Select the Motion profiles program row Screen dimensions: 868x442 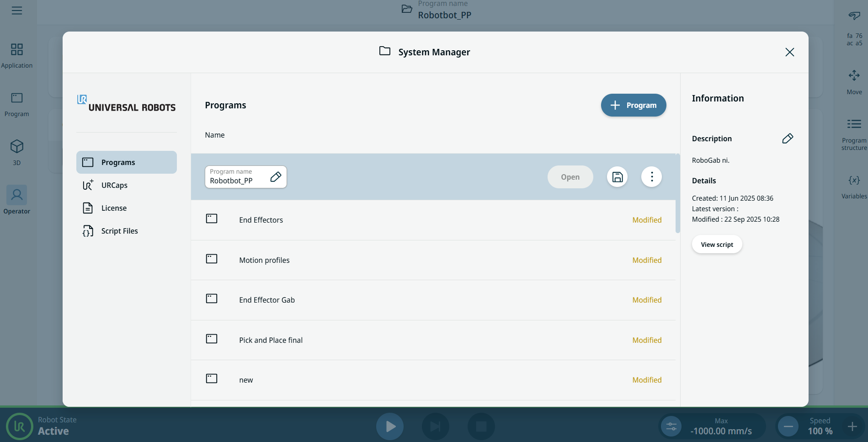tap(264, 260)
